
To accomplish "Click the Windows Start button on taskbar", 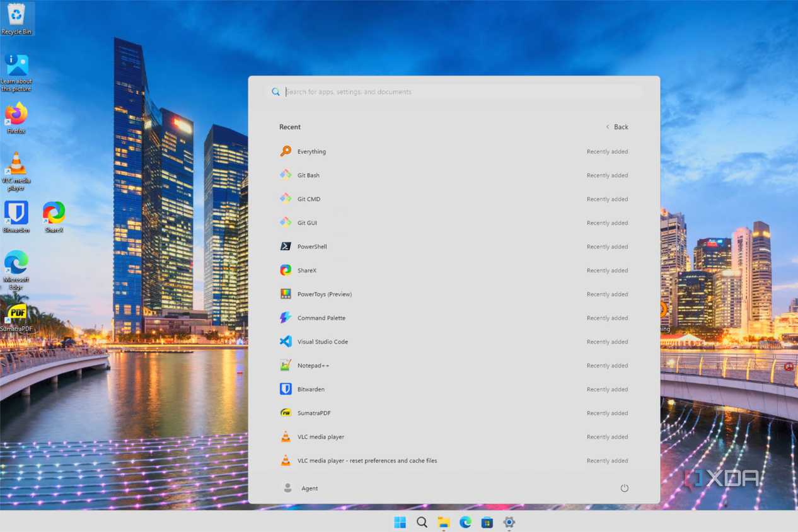I will point(400,522).
